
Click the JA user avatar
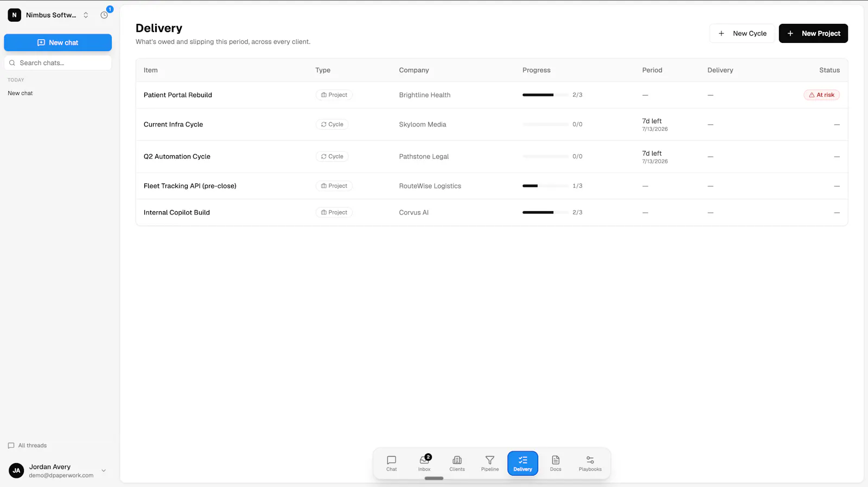point(16,471)
